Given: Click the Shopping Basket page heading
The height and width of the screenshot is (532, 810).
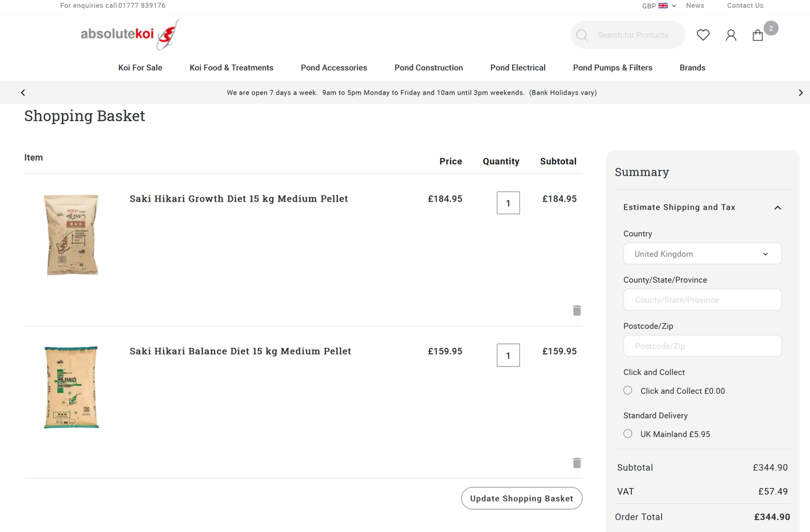Looking at the screenshot, I should tap(84, 116).
